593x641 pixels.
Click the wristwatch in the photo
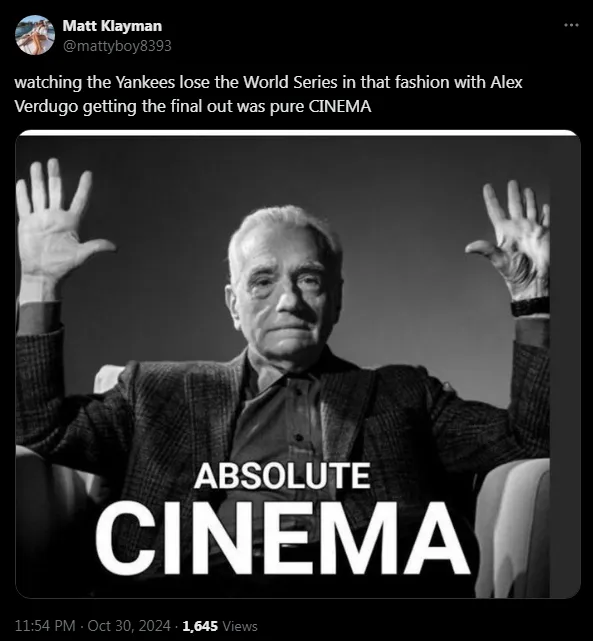530,306
